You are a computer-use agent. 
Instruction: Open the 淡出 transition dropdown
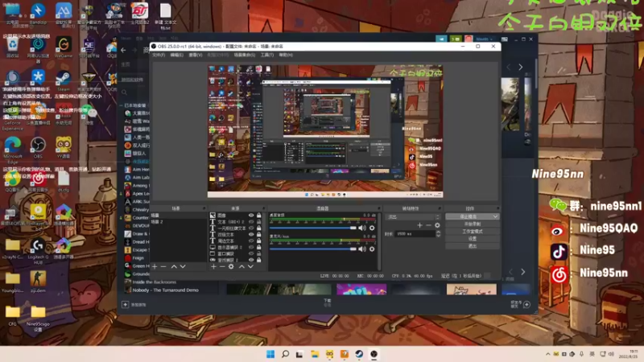(412, 216)
